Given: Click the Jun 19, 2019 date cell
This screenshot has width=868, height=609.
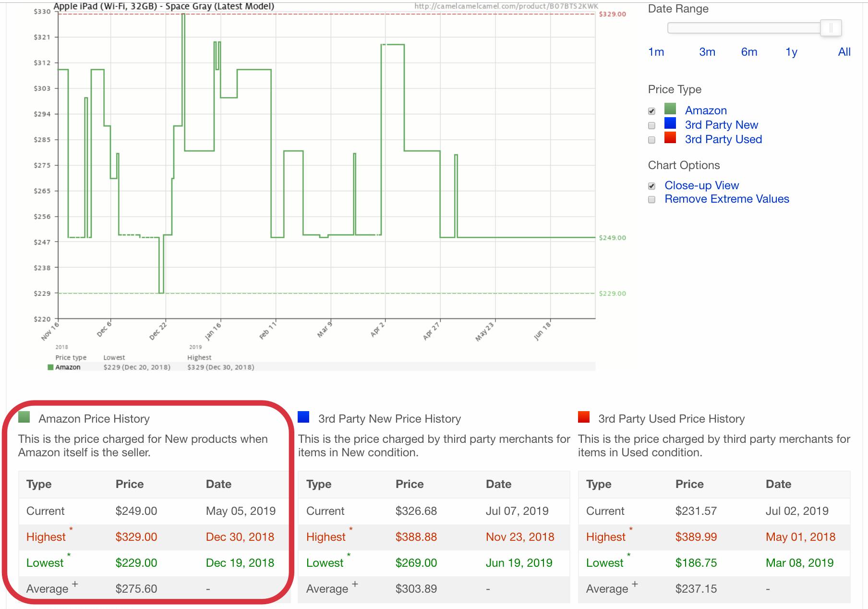Looking at the screenshot, I should [519, 563].
